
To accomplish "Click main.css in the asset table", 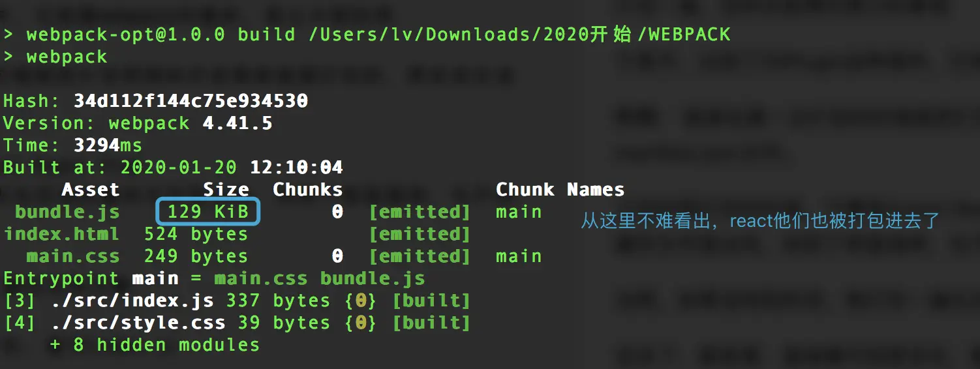I will [x=73, y=256].
